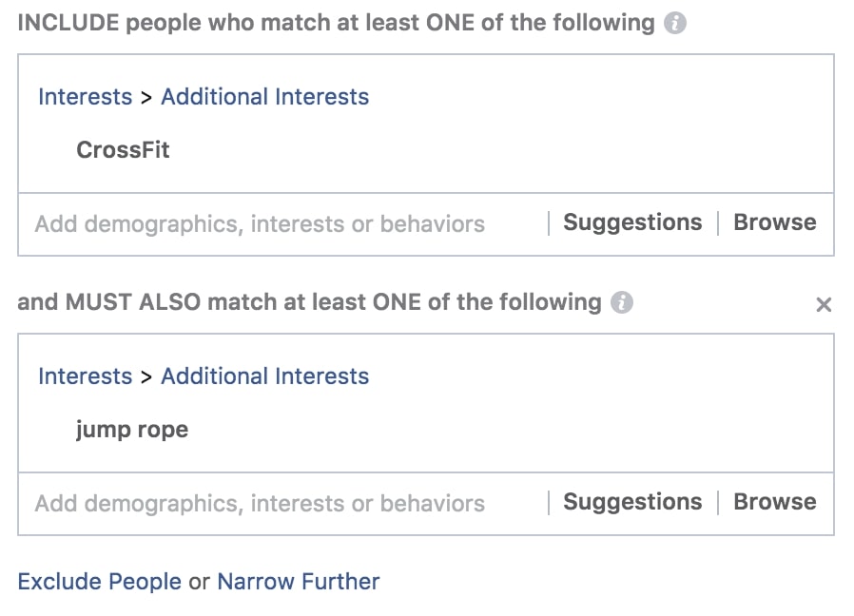Show Suggestions for the jump rope box
This screenshot has width=854, height=616.
click(632, 502)
